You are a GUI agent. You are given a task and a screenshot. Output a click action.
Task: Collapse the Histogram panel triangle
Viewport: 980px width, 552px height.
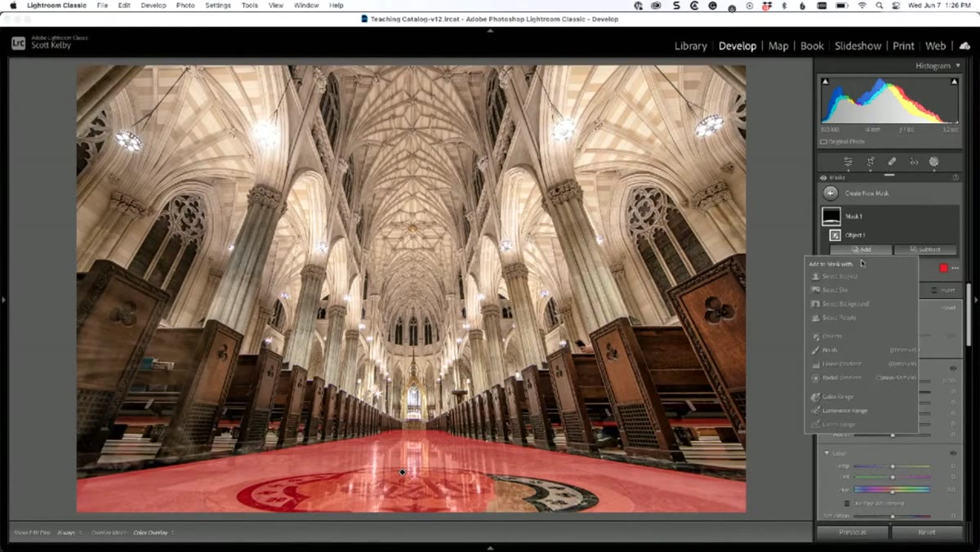(956, 65)
